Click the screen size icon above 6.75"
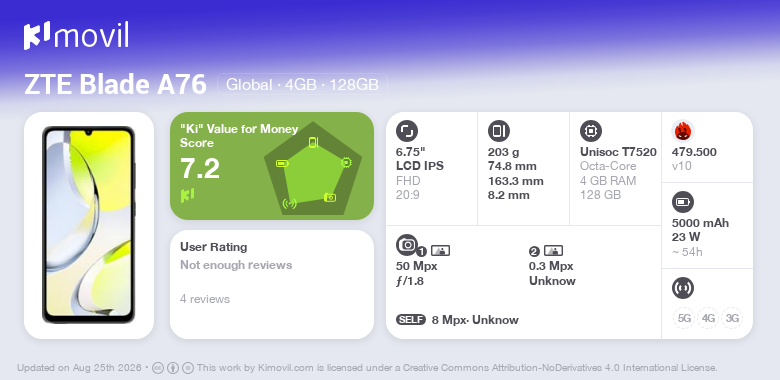Screen dimensions: 780x380 (x=406, y=131)
